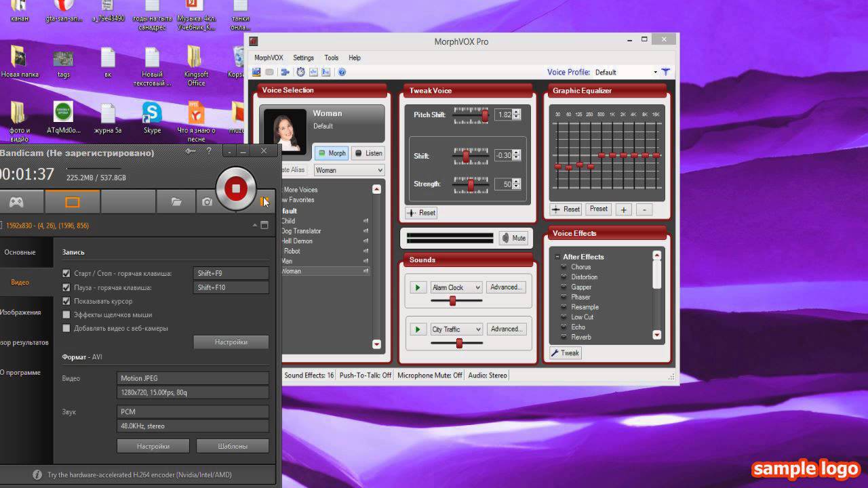Disable the Показывать курсор checkbox
Image resolution: width=868 pixels, height=488 pixels.
66,301
